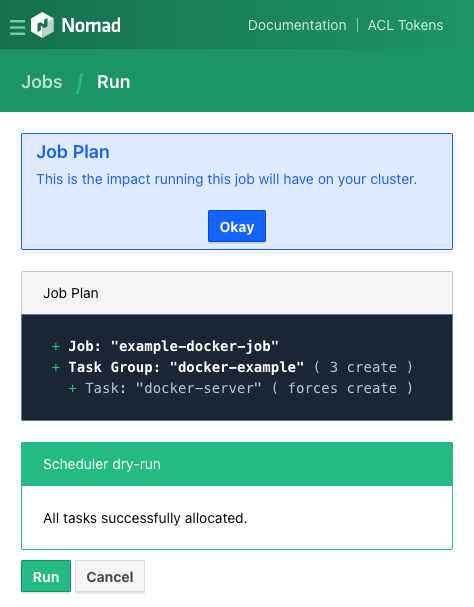Select "example-docker-job" name in the diff
The image size is (474, 607).
pos(194,346)
